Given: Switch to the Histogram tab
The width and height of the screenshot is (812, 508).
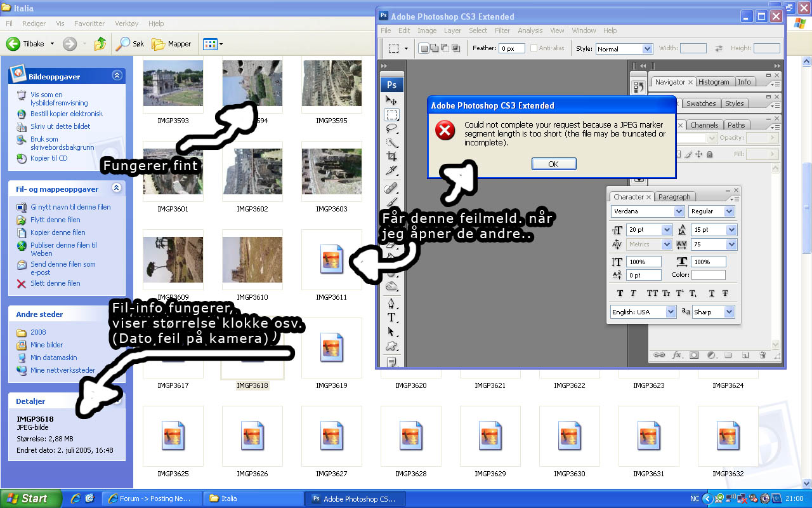Looking at the screenshot, I should (x=714, y=82).
